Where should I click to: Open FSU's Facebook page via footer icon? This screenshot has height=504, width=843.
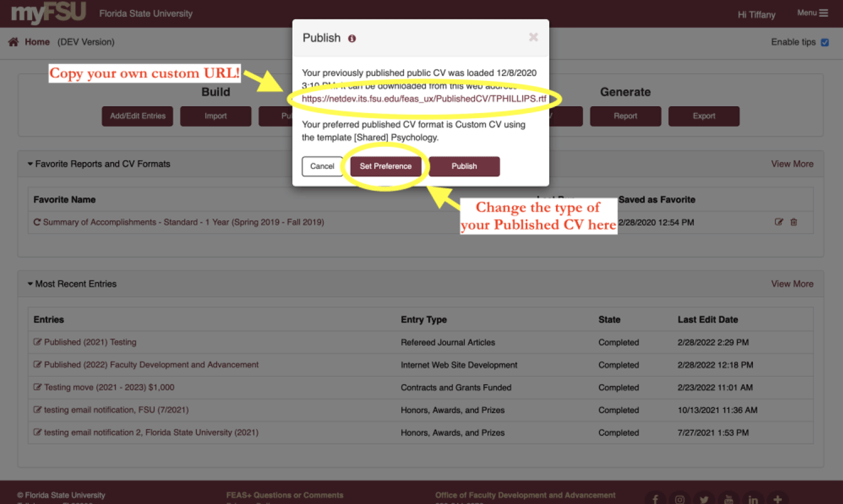pos(655,499)
